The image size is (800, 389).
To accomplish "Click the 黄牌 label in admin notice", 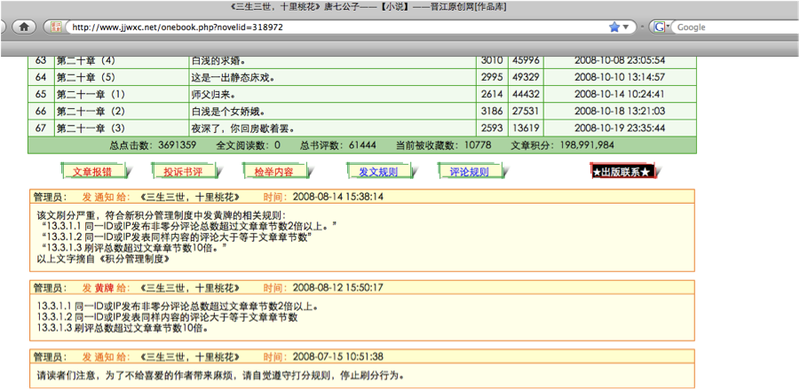I will (x=105, y=287).
